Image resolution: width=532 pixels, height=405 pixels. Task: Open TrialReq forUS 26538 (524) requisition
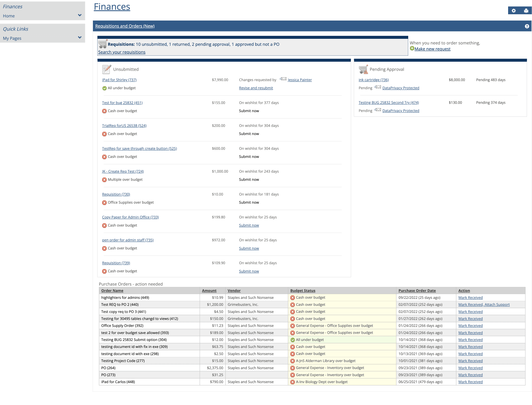(124, 126)
